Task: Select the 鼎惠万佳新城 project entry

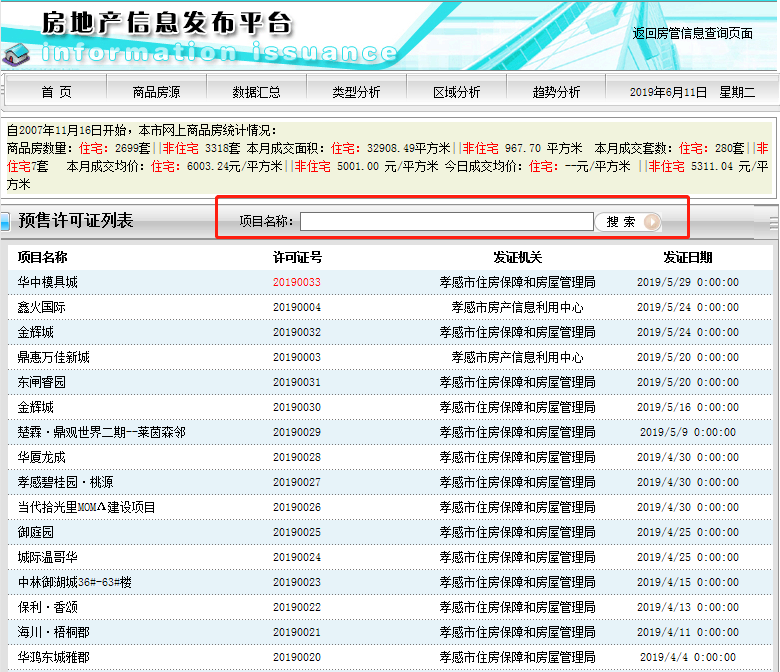Action: pyautogui.click(x=53, y=358)
